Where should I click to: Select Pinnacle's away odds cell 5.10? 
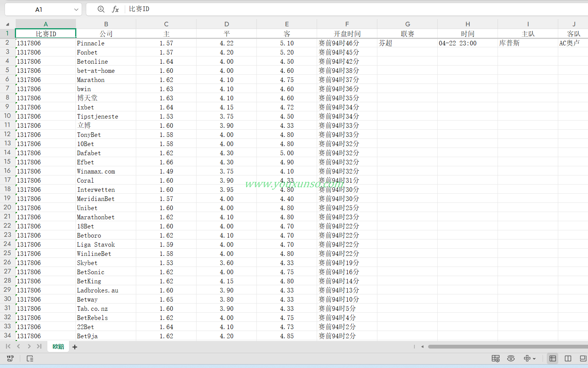click(x=287, y=43)
